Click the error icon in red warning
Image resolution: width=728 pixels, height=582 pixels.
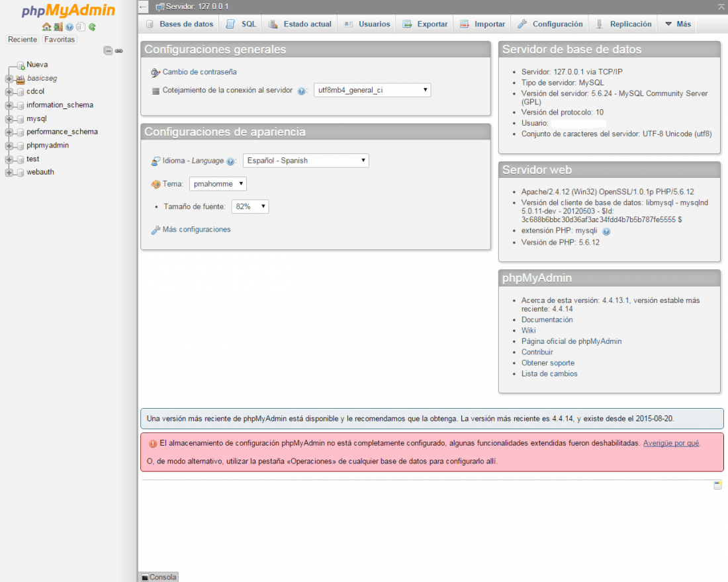click(153, 444)
